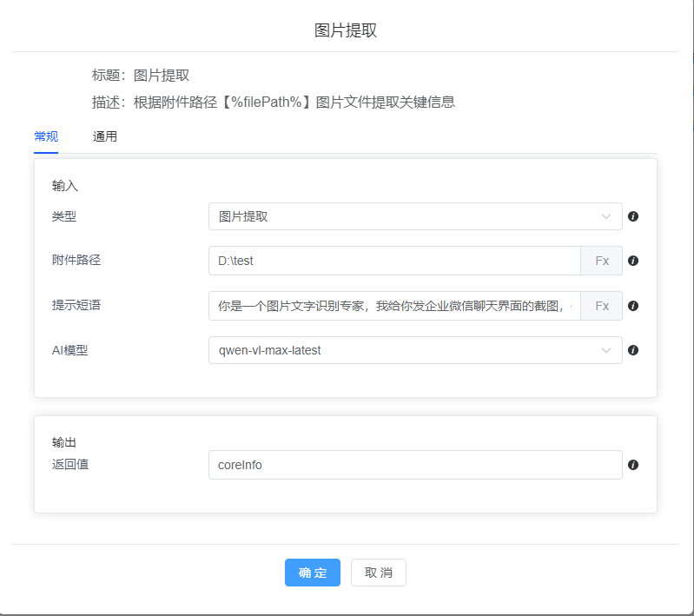This screenshot has width=694, height=616.
Task: Click the info icon beside AI模型 dropdown
Action: tap(633, 350)
